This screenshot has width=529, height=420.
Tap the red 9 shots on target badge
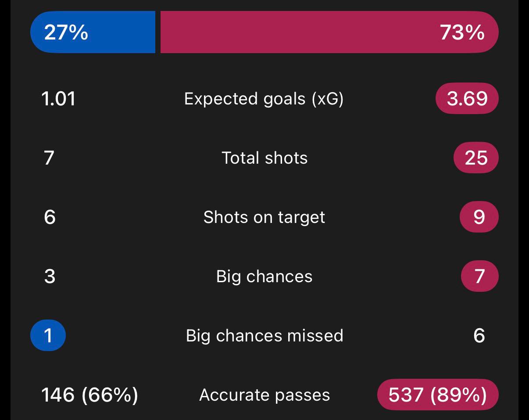pyautogui.click(x=479, y=217)
